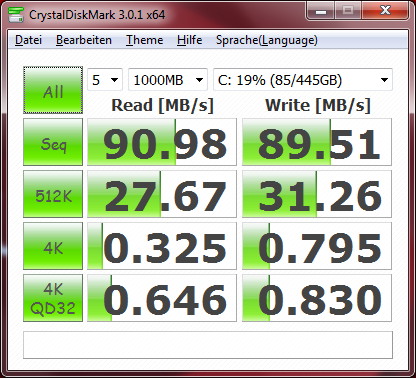416x379 pixels.
Task: Open the test count dropdown showing 5
Action: pyautogui.click(x=105, y=80)
